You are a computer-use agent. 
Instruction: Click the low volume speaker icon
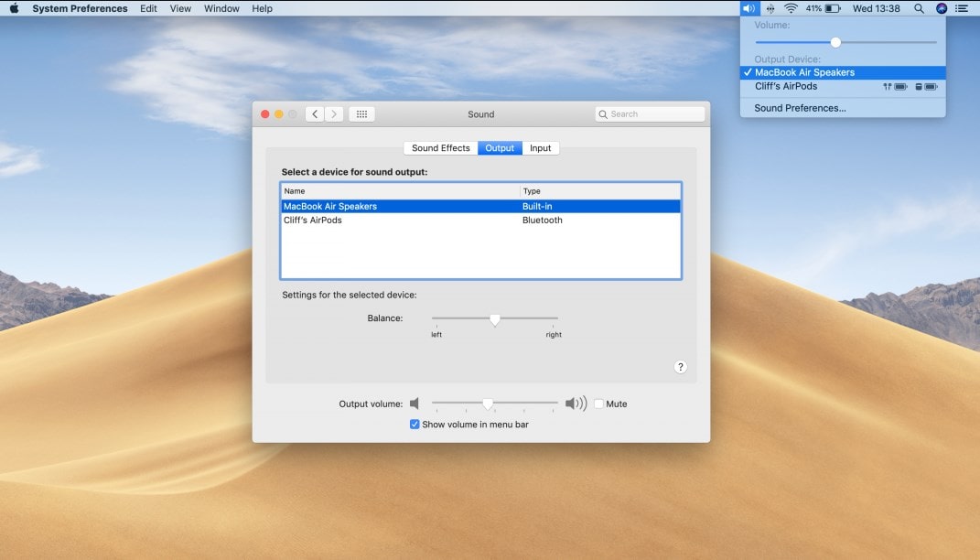[x=415, y=404]
